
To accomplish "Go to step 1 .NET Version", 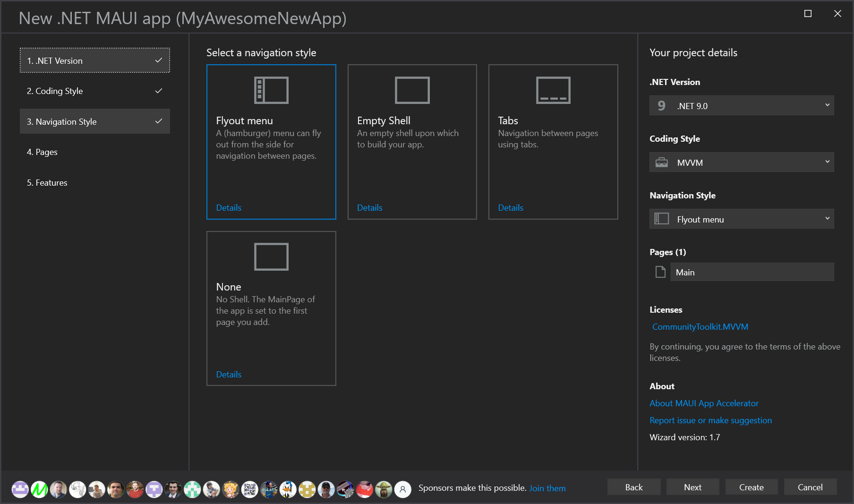I will [x=95, y=60].
